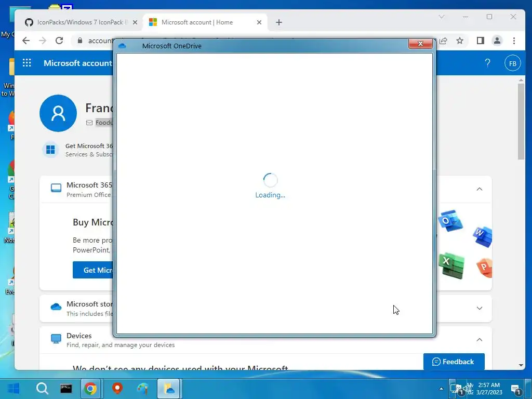Image resolution: width=532 pixels, height=399 pixels.
Task: Click the Devices monitor icon
Action: coord(56,339)
